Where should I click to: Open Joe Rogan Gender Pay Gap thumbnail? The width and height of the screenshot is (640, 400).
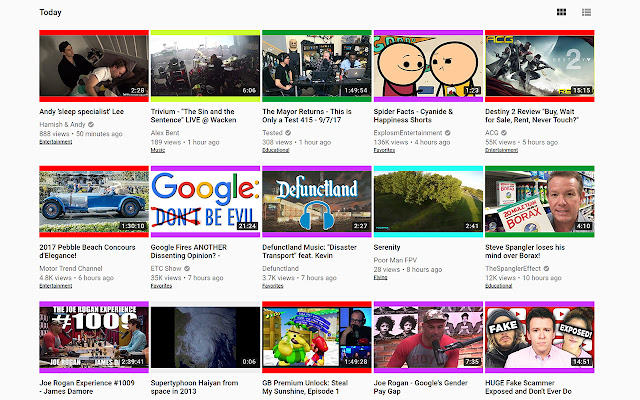[428, 337]
